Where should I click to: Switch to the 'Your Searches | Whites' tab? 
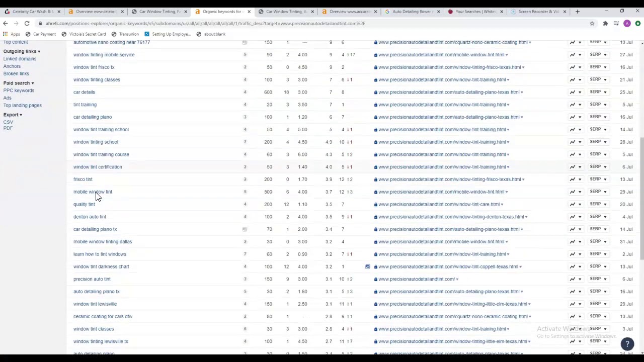pos(475,12)
